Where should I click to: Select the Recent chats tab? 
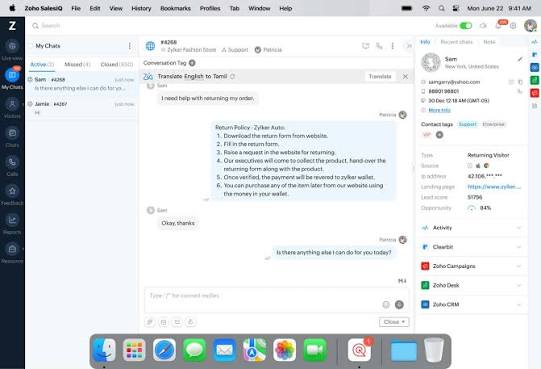456,42
